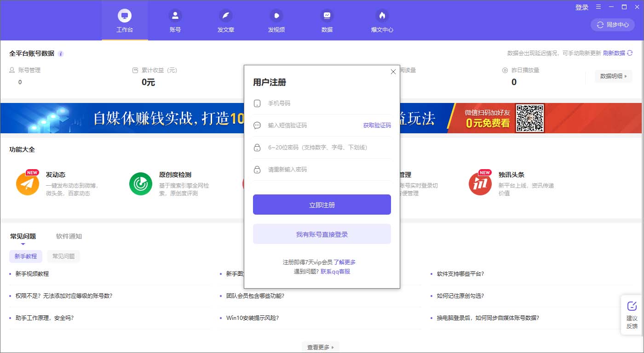The height and width of the screenshot is (353, 644).
Task: Open the 建议反馈 feedback panel
Action: coord(632,315)
